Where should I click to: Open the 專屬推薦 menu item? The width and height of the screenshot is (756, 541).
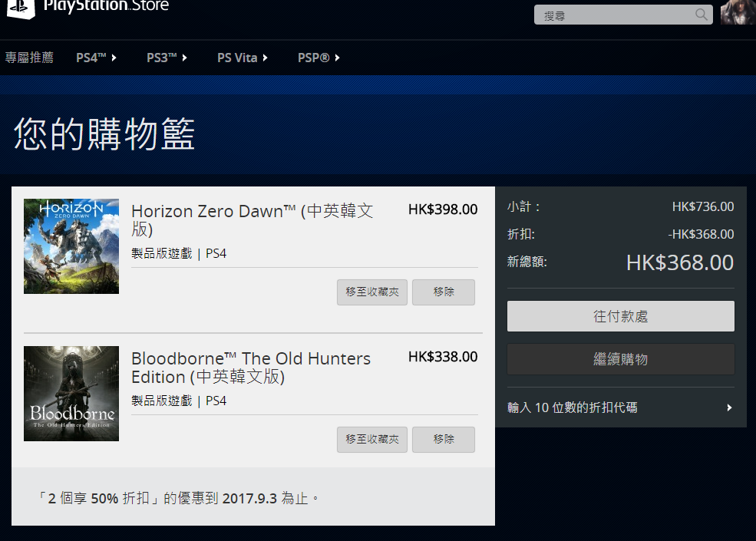(x=29, y=58)
